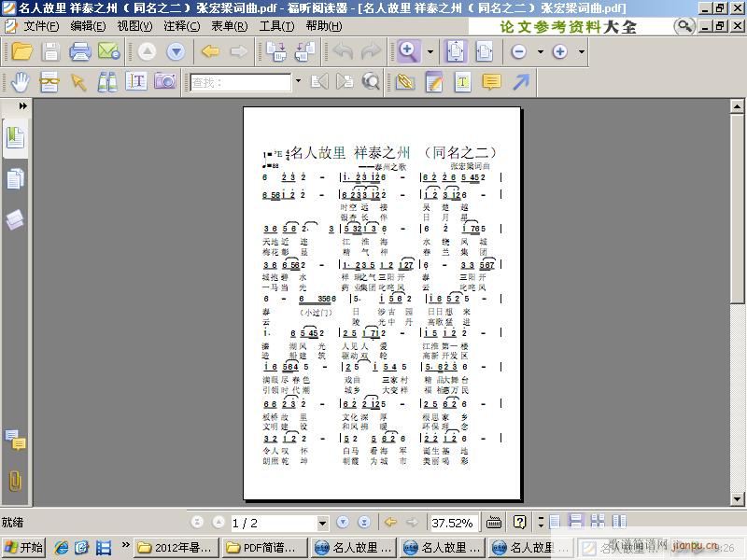
Task: Toggle Fit Page view mode
Action: 455,52
